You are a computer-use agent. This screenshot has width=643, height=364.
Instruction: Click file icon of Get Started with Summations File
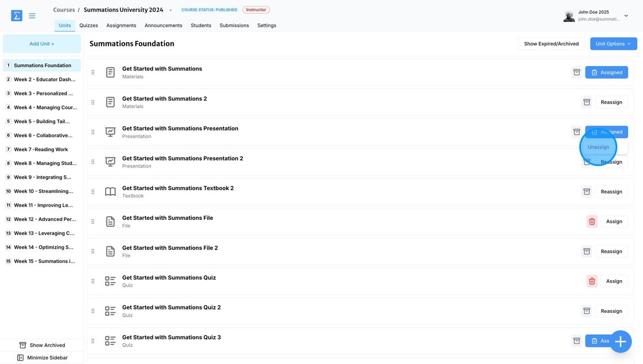point(110,222)
